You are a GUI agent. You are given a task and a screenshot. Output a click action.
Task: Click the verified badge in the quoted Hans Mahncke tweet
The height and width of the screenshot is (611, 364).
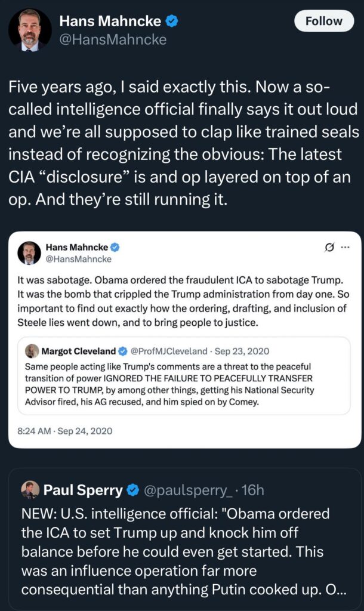point(118,247)
